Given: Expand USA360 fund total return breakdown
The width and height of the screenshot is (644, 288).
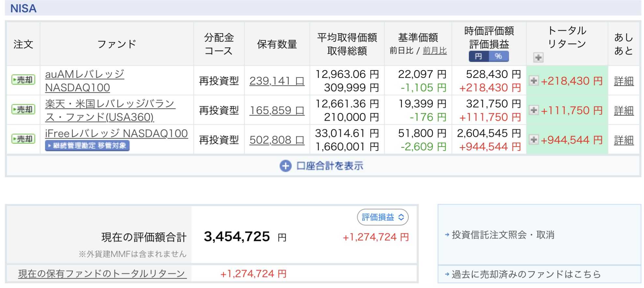Looking at the screenshot, I should pyautogui.click(x=533, y=110).
